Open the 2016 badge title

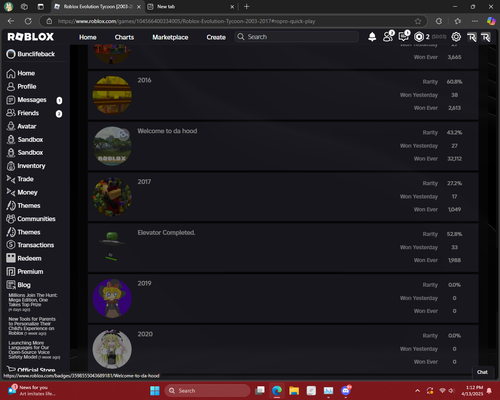point(144,80)
